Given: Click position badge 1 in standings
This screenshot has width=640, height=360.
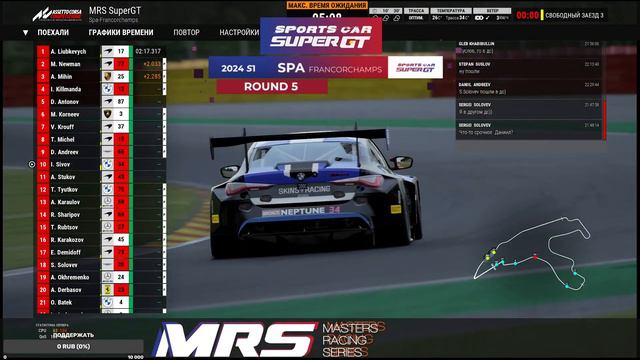Looking at the screenshot, I should 43,51.
